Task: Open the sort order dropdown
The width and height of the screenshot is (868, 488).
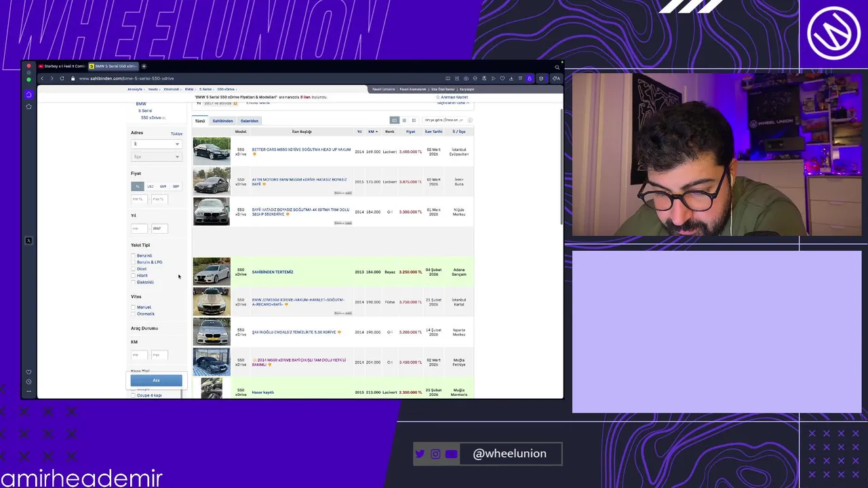Action: pos(443,121)
